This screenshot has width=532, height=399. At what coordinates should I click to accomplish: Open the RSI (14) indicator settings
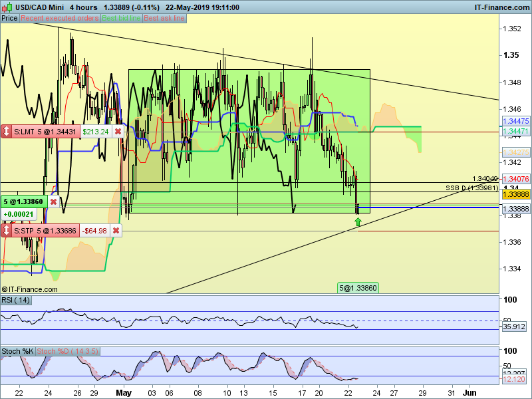[15, 300]
